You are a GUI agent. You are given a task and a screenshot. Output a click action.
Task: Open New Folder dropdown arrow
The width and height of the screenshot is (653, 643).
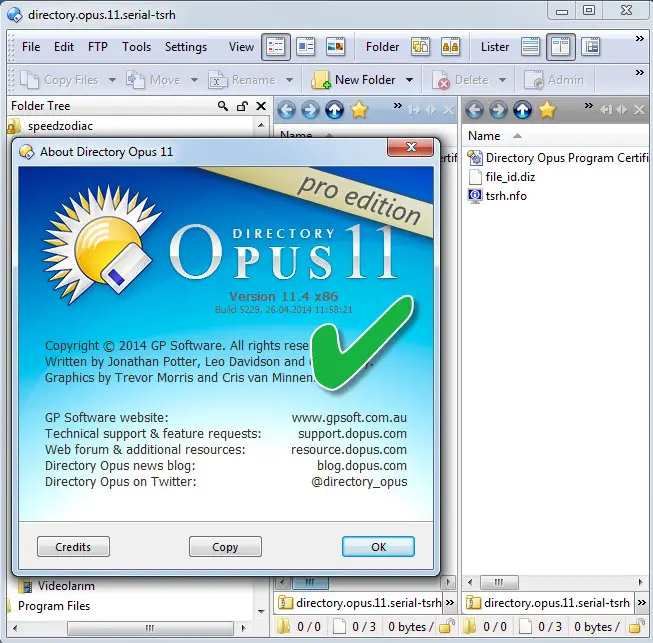(409, 80)
